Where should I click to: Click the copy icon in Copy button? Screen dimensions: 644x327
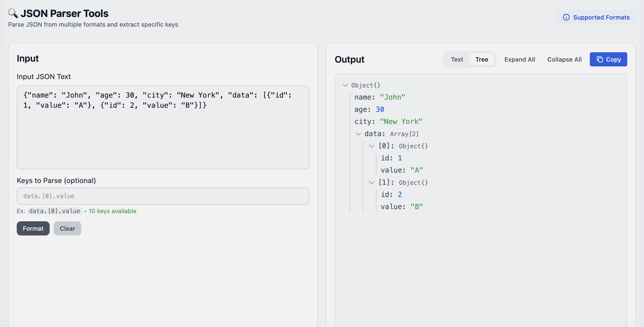[x=600, y=59]
